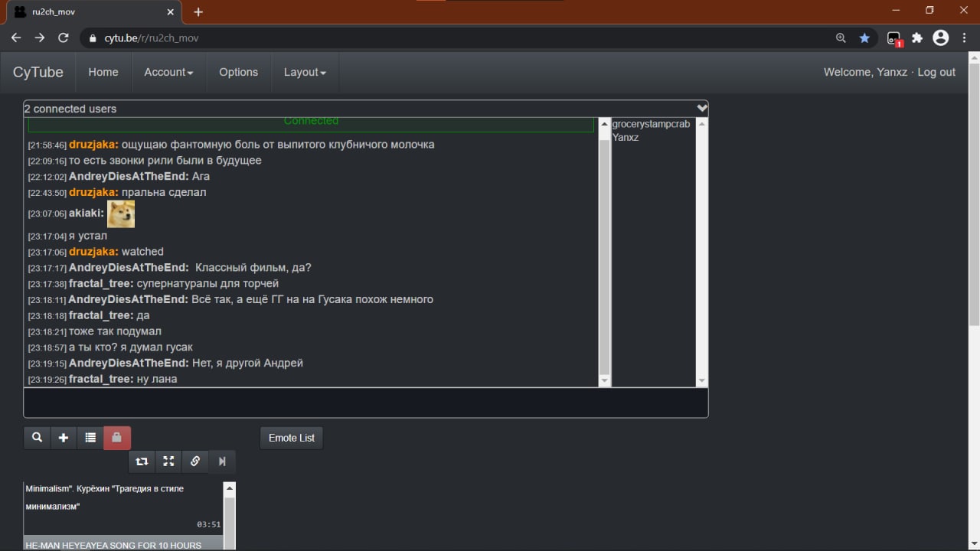Screen dimensions: 980x551
Task: Collapse the connected users chevron
Action: [701, 109]
